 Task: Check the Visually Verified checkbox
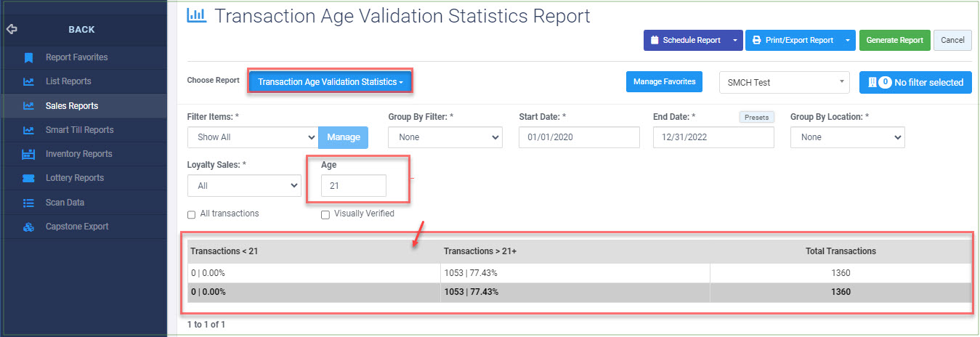click(325, 214)
